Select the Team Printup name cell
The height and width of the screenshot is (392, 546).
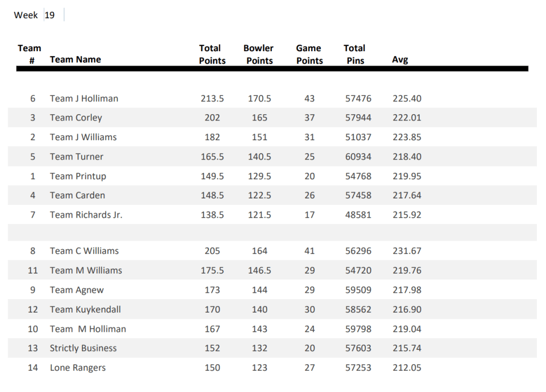78,177
